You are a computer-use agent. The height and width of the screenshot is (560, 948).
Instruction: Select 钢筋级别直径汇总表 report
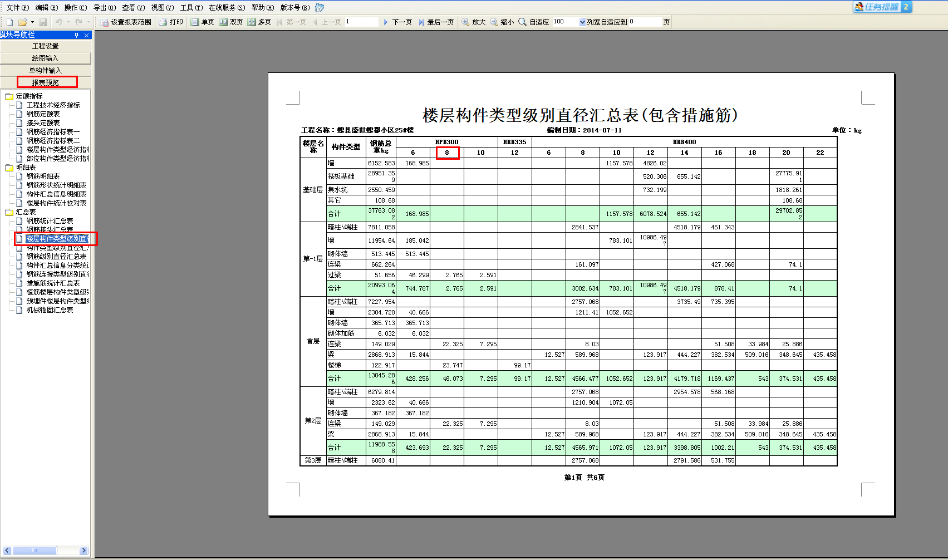56,257
